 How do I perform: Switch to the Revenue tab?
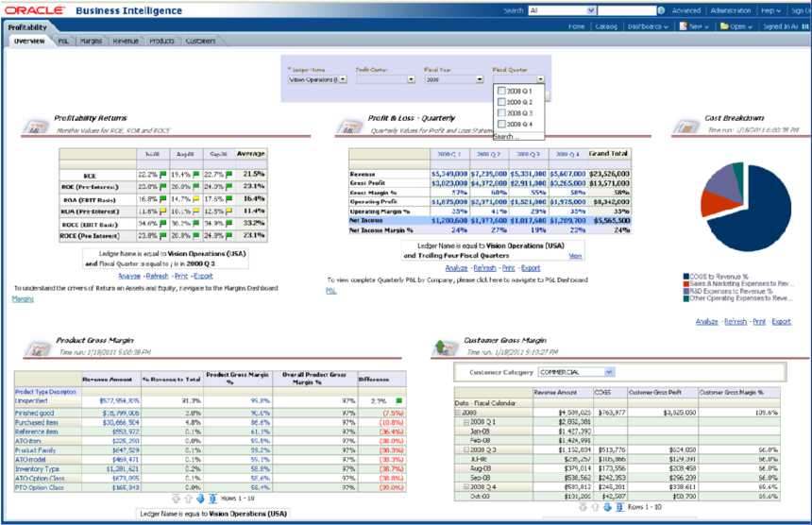tap(126, 41)
